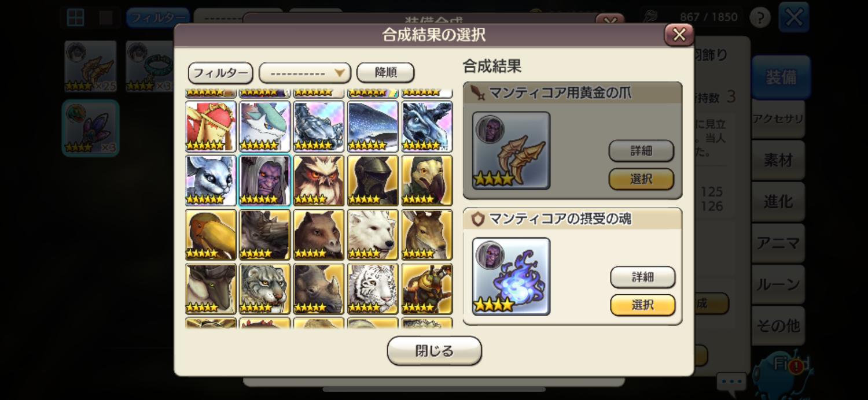
Task: Click 選択 for マンティコアの摂受の魂
Action: coord(643,305)
